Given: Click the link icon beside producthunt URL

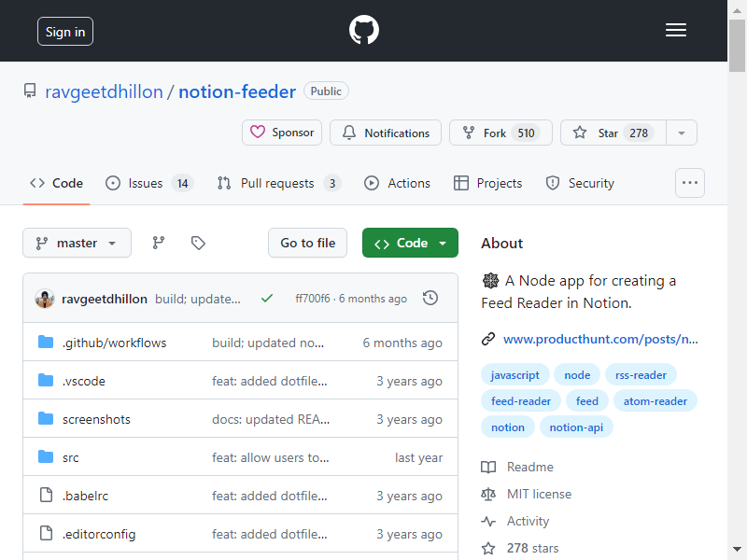Looking at the screenshot, I should click(x=488, y=339).
